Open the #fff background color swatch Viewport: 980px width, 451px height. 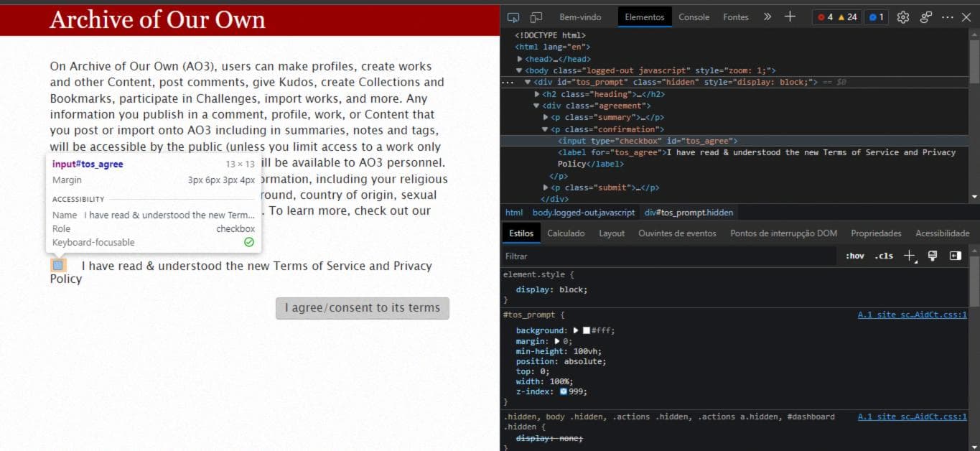pyautogui.click(x=587, y=330)
